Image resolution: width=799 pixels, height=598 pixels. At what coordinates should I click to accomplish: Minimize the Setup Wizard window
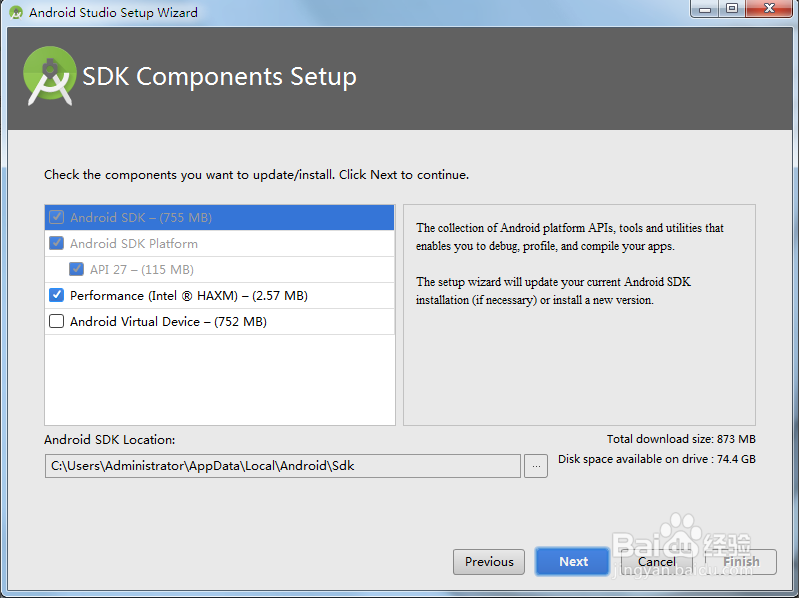704,10
